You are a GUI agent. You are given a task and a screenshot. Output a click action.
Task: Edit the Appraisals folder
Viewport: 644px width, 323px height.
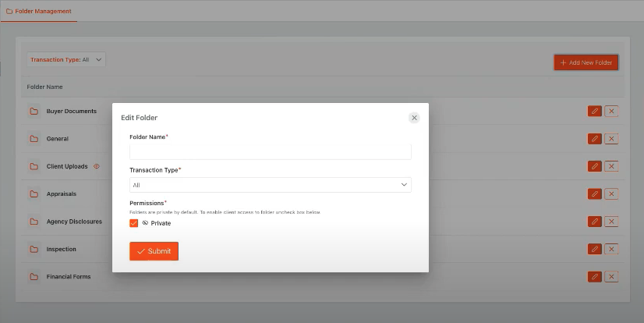(x=594, y=194)
